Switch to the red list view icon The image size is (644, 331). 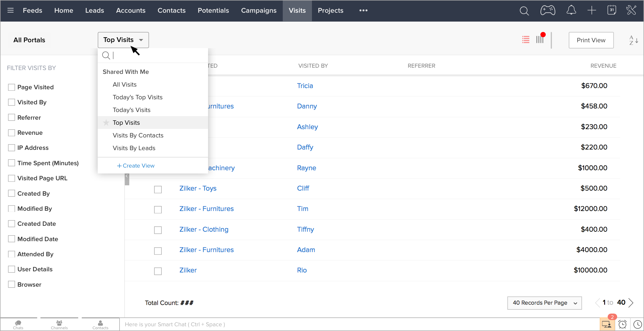click(x=526, y=40)
